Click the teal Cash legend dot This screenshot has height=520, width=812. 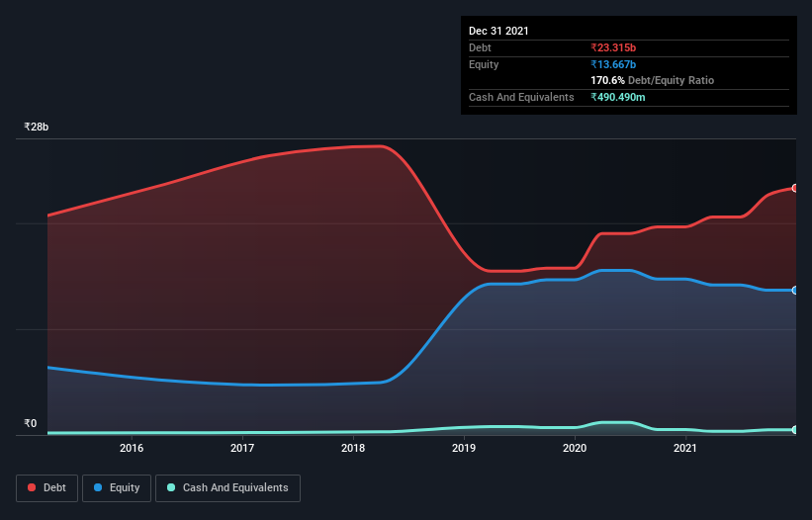(171, 487)
